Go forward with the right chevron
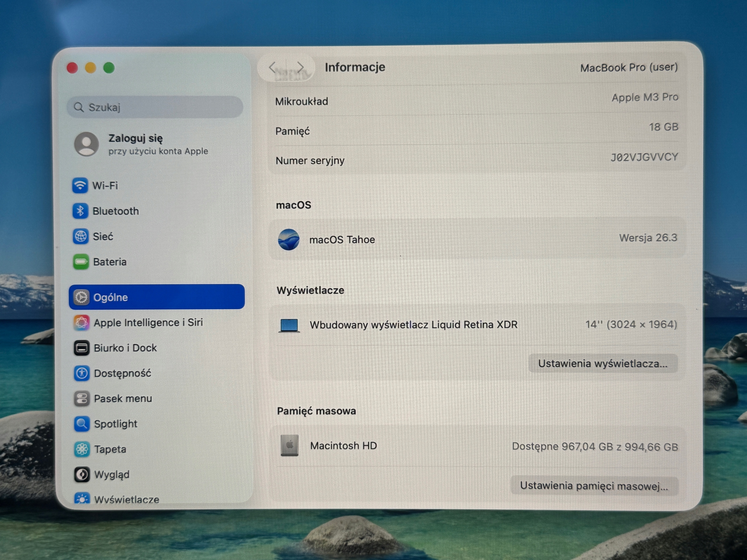The height and width of the screenshot is (560, 747). (x=300, y=67)
